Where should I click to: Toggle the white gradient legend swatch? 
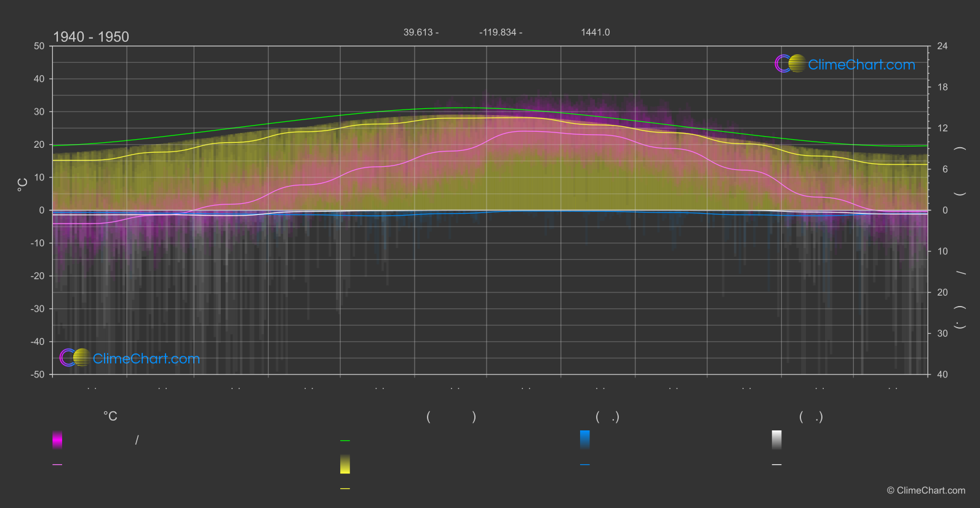click(x=777, y=440)
